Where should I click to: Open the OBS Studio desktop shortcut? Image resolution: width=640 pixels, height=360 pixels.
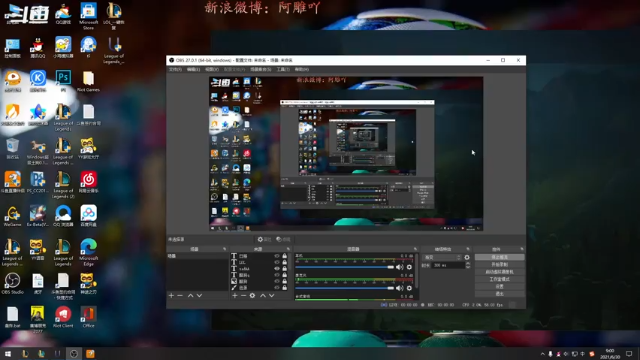(13, 283)
